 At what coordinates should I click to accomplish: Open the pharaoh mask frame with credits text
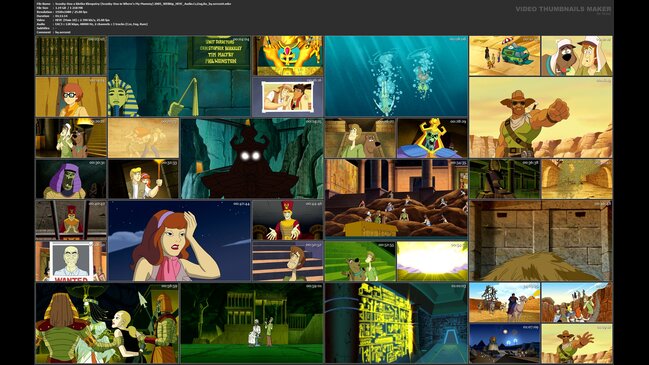179,76
